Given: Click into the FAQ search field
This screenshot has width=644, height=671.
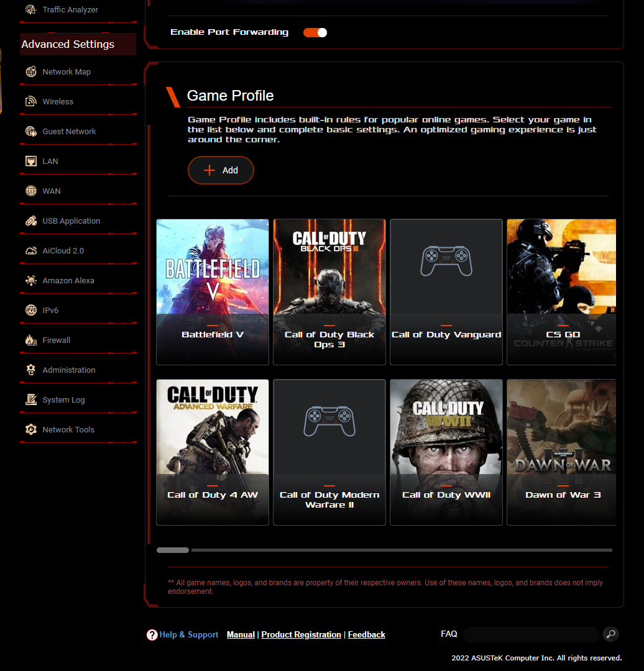Looking at the screenshot, I should (531, 634).
